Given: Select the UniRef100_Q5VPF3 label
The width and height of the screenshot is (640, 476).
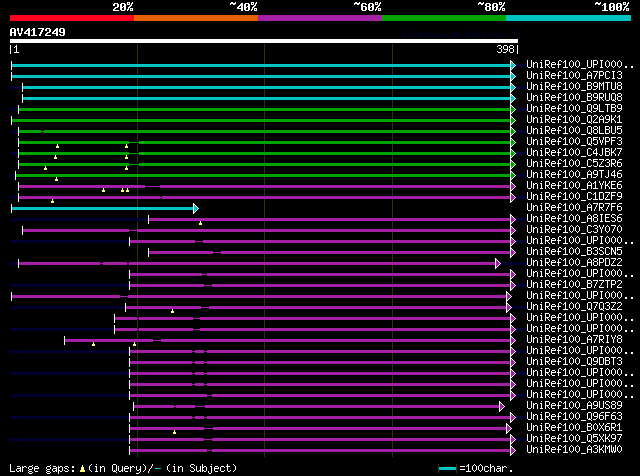Looking at the screenshot, I should [x=574, y=142].
